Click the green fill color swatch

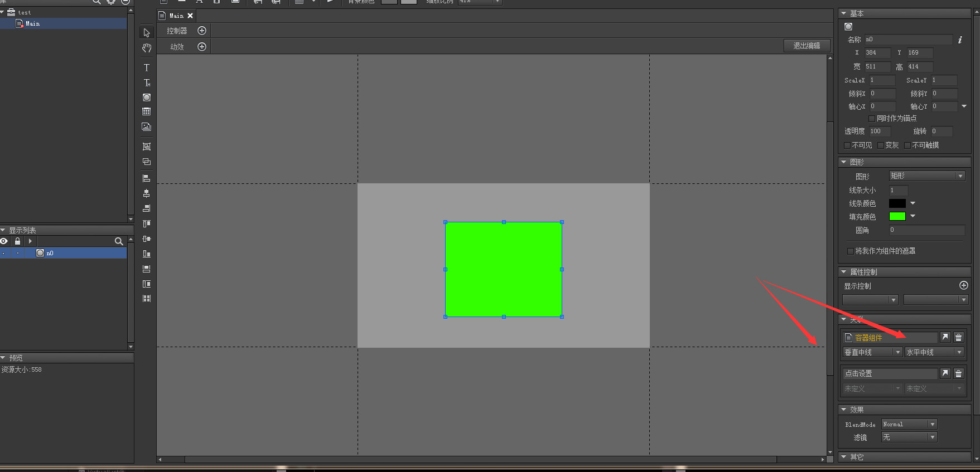click(x=897, y=216)
